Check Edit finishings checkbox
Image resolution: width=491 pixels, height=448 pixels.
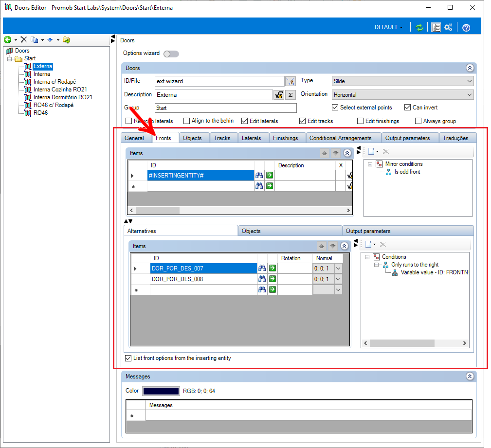click(x=361, y=121)
